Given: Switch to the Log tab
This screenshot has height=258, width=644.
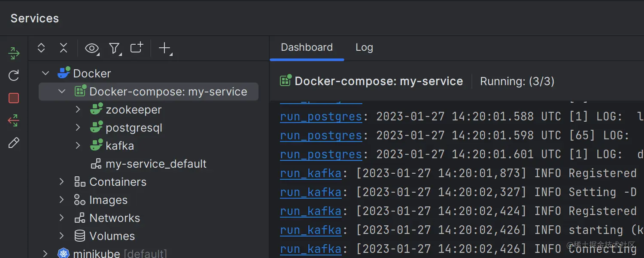Looking at the screenshot, I should pyautogui.click(x=364, y=47).
